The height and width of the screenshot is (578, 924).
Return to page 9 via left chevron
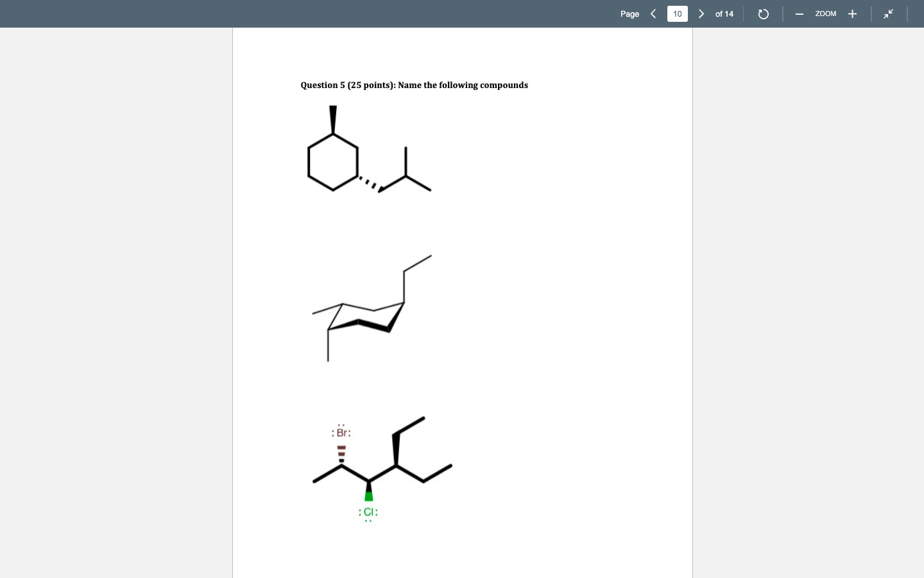pyautogui.click(x=653, y=13)
